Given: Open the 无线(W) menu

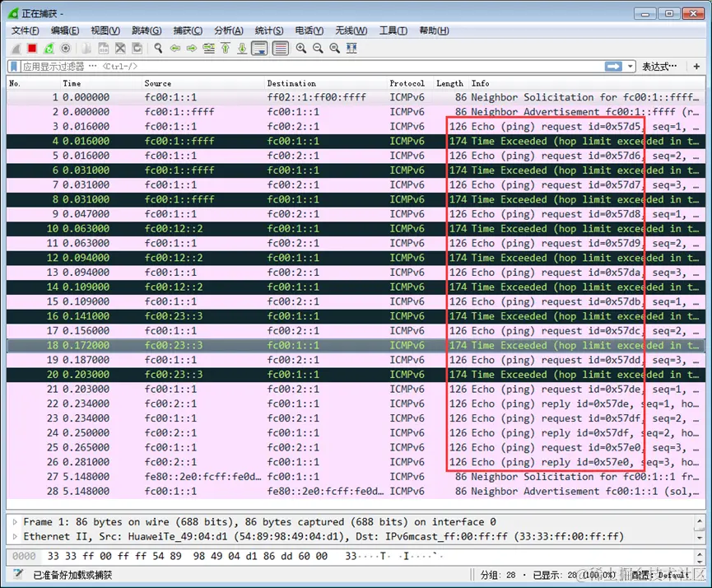Looking at the screenshot, I should click(x=351, y=30).
